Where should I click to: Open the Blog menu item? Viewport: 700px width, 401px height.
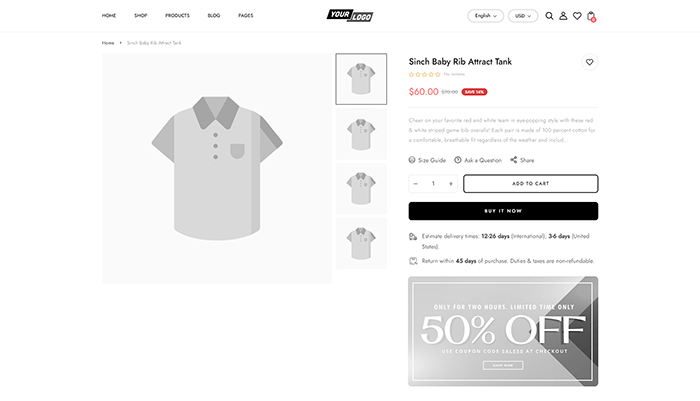(214, 16)
